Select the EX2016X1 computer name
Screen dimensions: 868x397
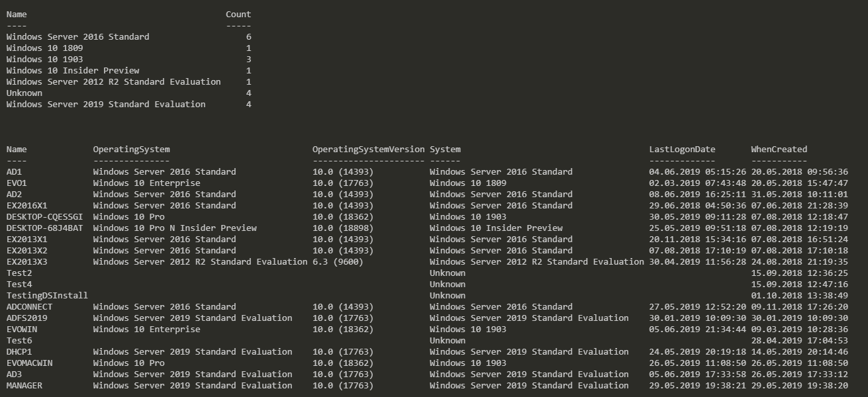tap(27, 206)
